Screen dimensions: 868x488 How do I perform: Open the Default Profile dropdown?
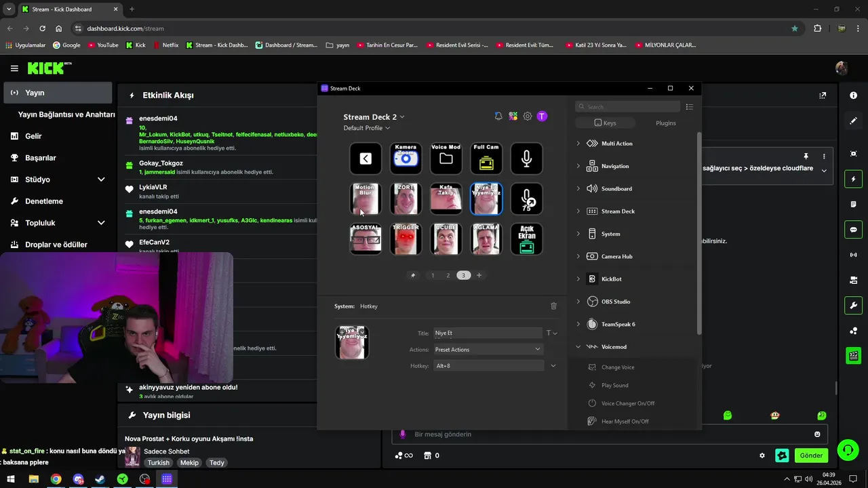pyautogui.click(x=367, y=128)
